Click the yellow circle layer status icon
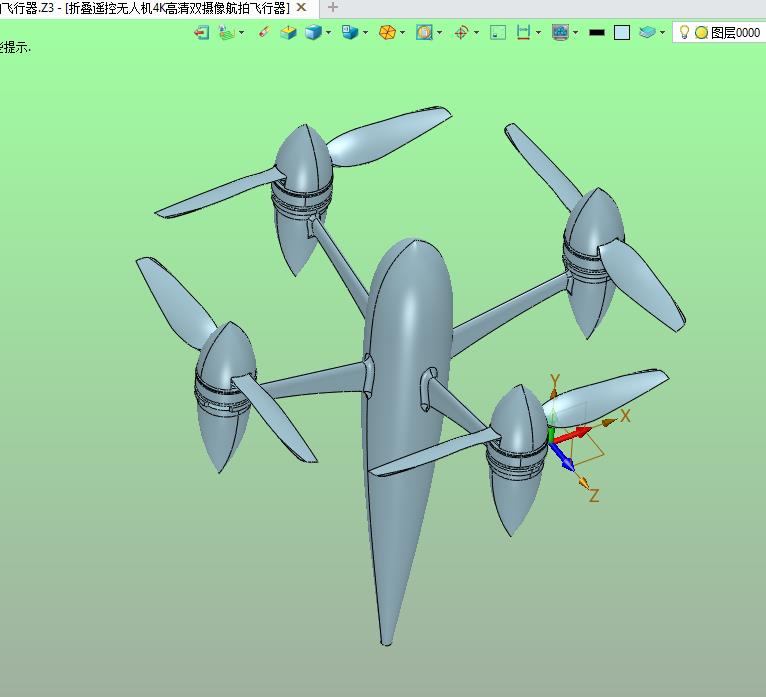 [702, 33]
